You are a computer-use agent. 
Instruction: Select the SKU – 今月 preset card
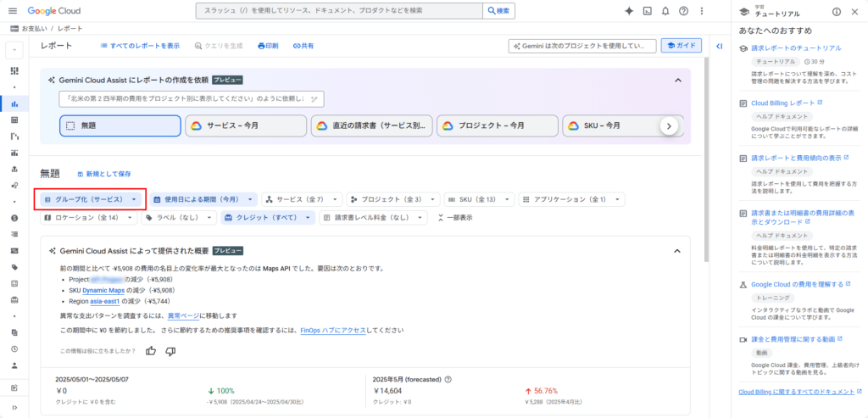click(623, 125)
